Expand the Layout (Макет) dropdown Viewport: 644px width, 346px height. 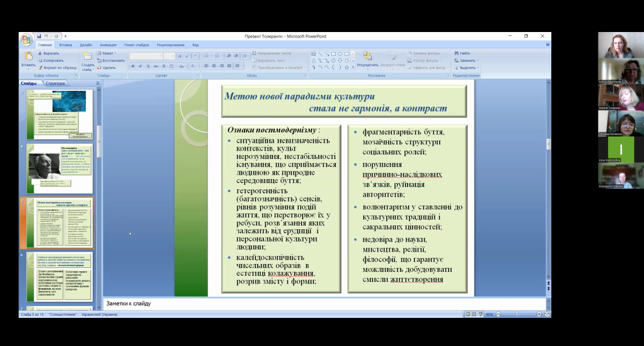coord(107,53)
